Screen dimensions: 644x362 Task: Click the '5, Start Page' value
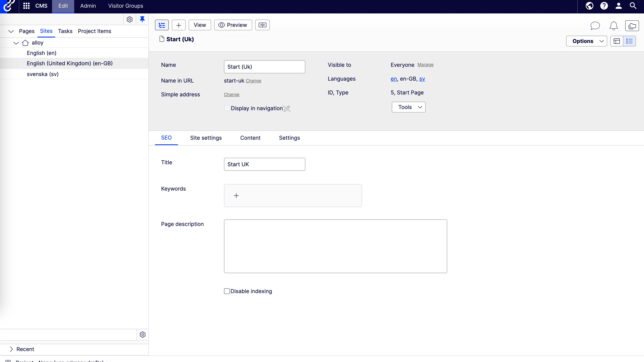(x=407, y=93)
